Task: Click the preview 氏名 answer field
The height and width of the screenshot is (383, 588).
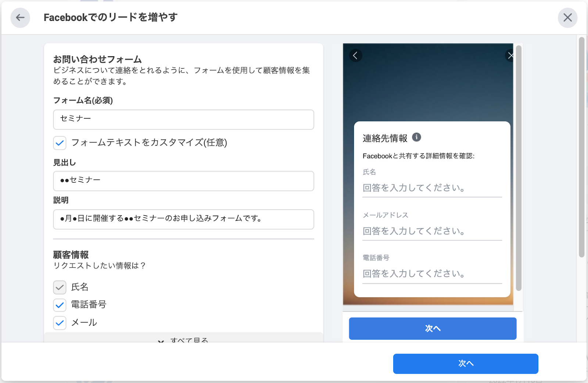Action: tap(432, 188)
